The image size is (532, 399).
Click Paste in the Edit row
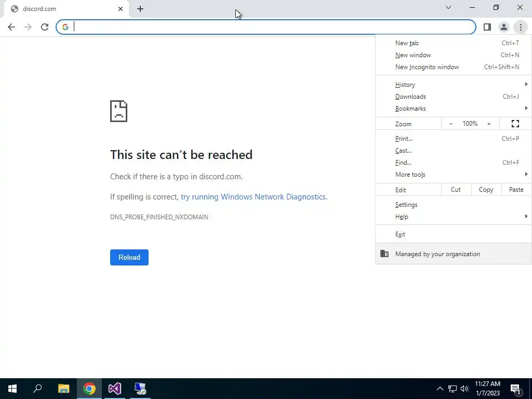[x=516, y=190]
